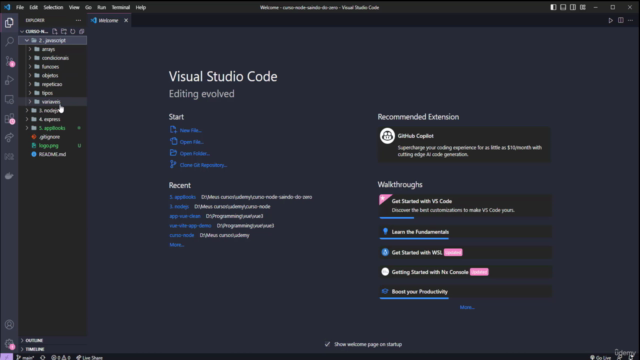Open Get Started with WSL walkthrough

465,252
